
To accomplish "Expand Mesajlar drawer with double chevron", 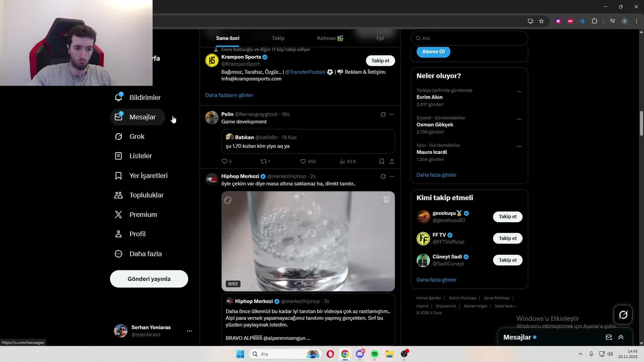I will pyautogui.click(x=621, y=337).
